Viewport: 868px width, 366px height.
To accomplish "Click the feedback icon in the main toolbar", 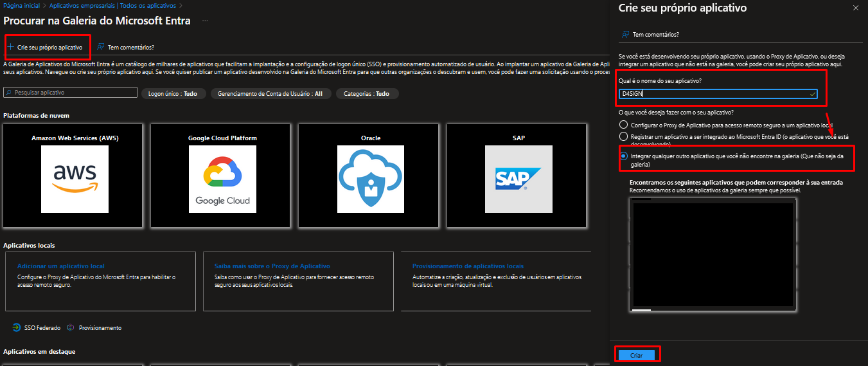I will (101, 47).
